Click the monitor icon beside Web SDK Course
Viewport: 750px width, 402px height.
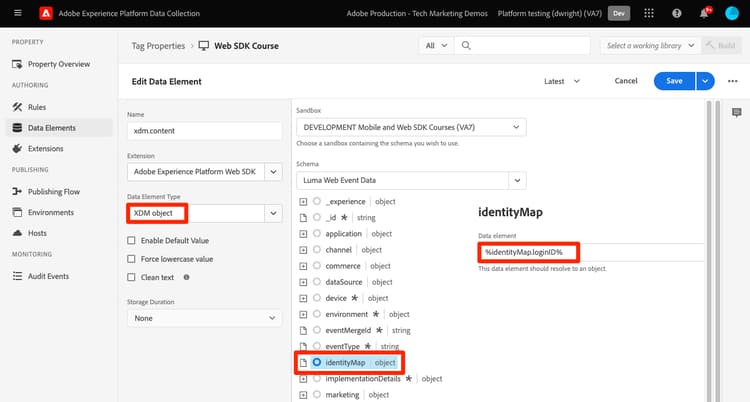tap(204, 46)
